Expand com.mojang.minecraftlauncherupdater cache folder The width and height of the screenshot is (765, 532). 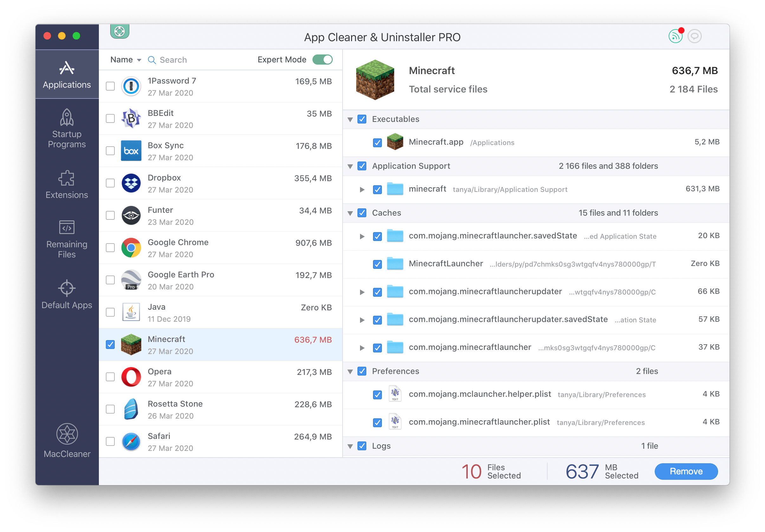362,292
